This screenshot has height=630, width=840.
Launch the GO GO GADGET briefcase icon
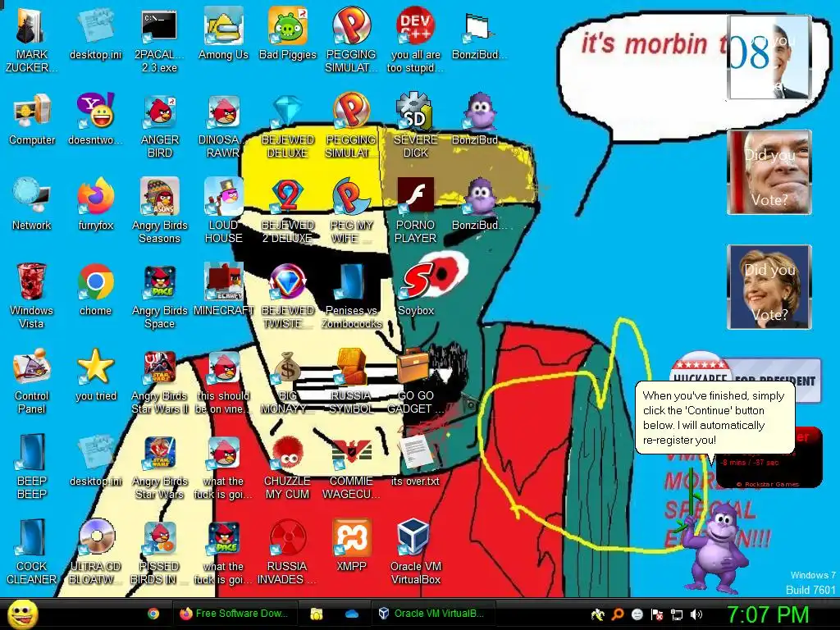point(416,381)
